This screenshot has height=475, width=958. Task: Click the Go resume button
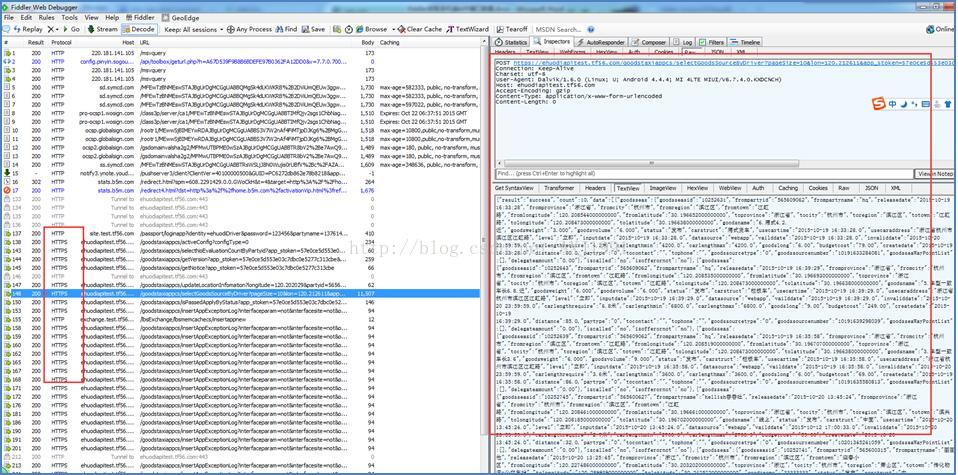tap(71, 29)
